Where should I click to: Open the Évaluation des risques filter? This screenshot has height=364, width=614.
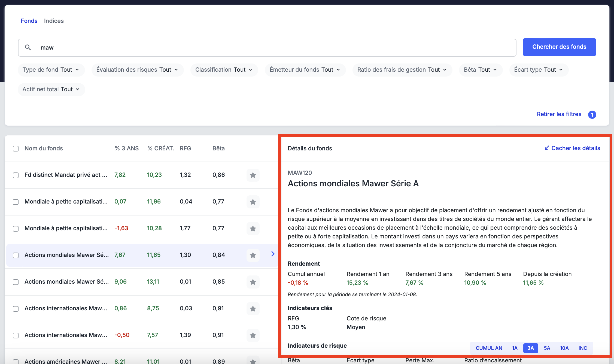pyautogui.click(x=137, y=70)
